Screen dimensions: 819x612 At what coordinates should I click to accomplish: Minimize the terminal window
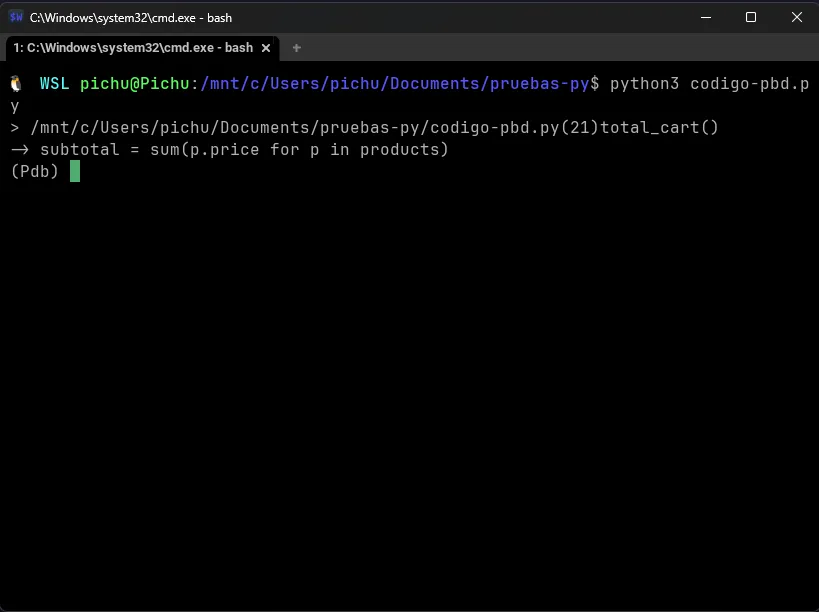click(705, 17)
